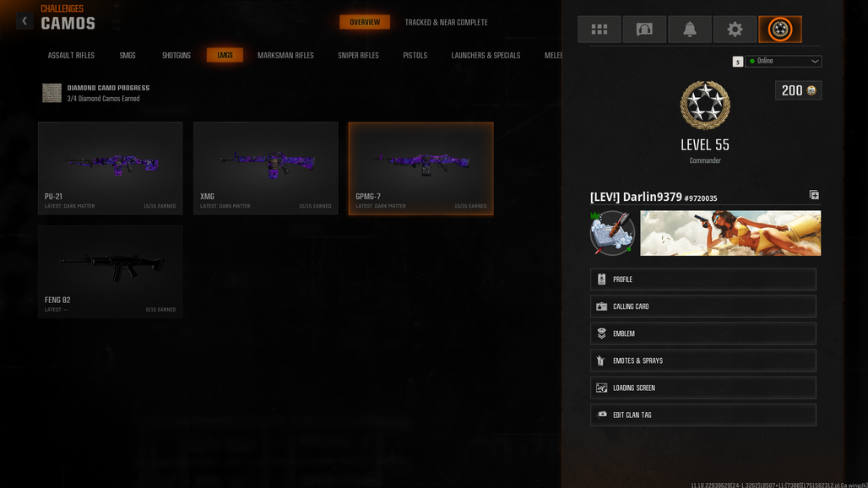Open the Emotes & Sprays button
This screenshot has height=488, width=868.
703,361
